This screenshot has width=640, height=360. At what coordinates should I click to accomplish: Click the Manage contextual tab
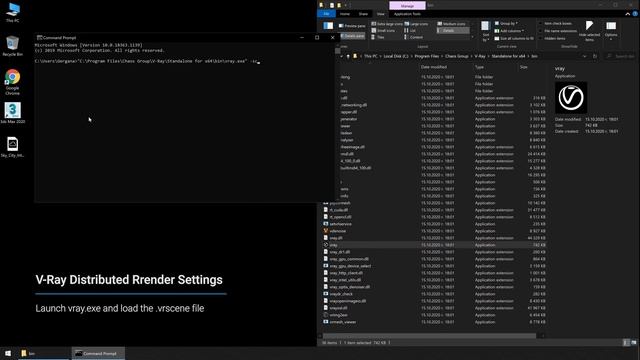coord(407,6)
